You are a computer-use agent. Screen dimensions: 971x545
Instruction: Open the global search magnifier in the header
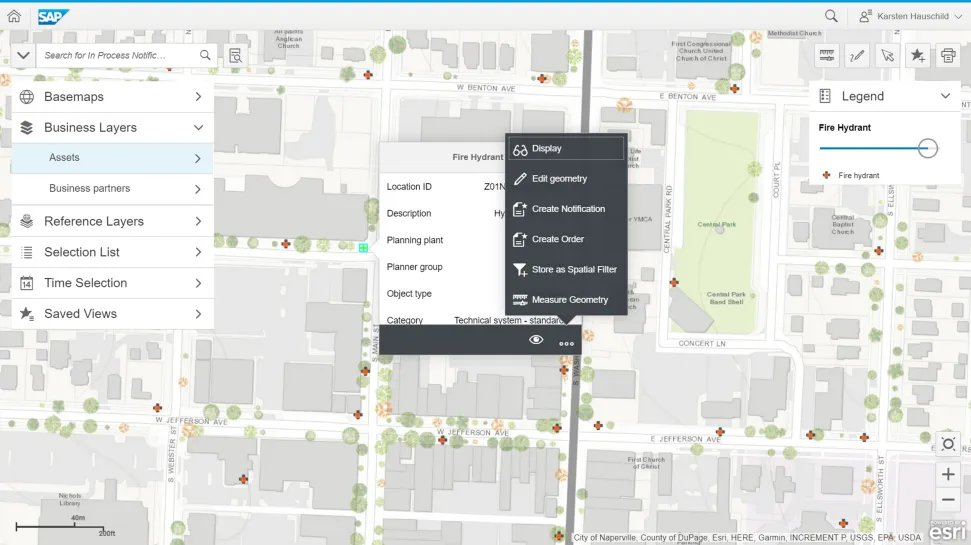(831, 16)
